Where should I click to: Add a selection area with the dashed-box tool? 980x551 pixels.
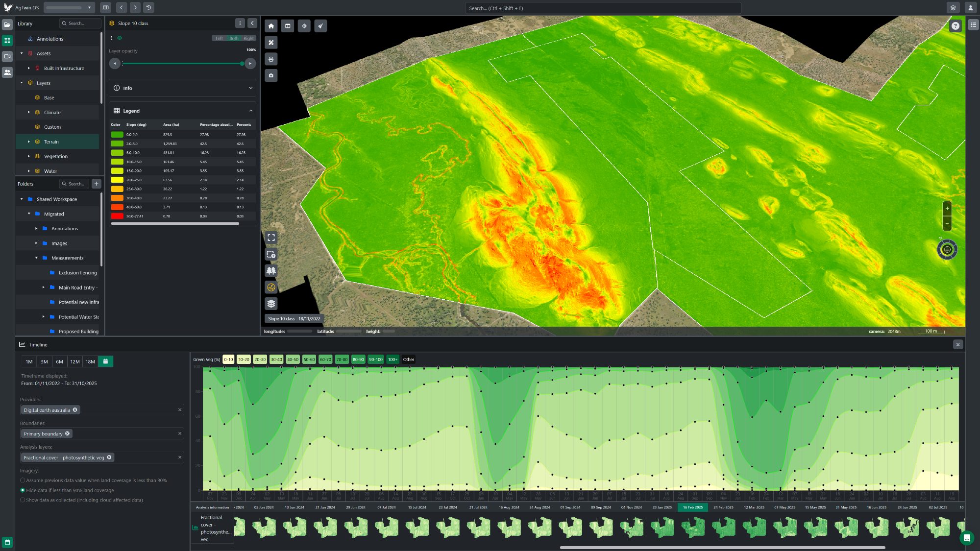tap(271, 254)
